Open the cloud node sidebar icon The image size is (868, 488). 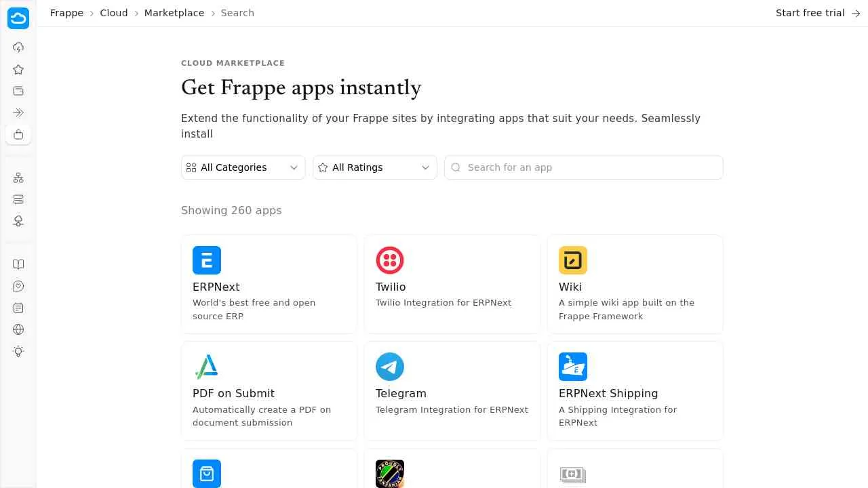click(x=18, y=221)
